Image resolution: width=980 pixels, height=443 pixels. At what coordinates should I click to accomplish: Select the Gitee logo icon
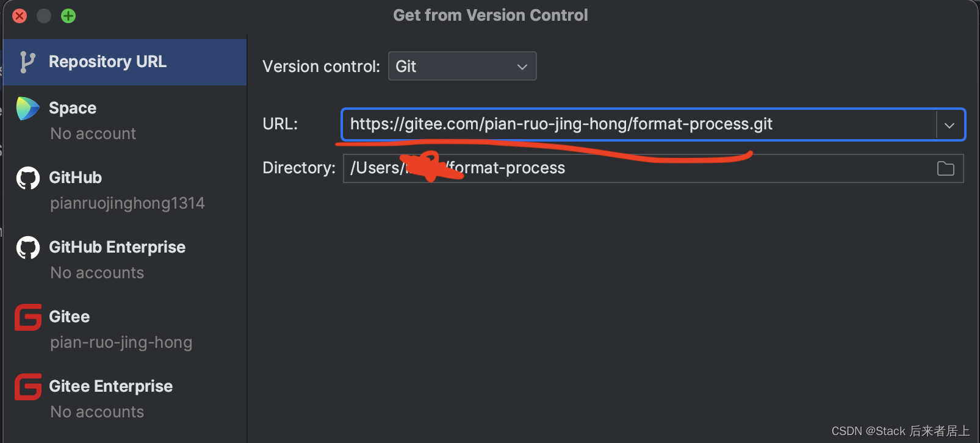coord(27,317)
